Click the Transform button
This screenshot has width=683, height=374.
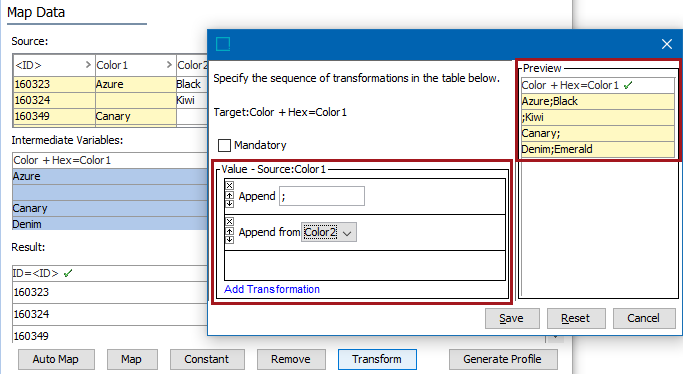(377, 359)
